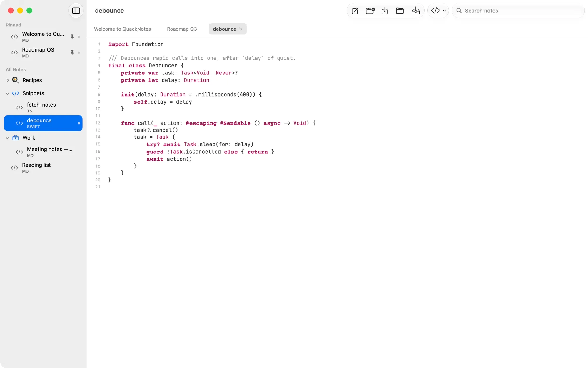Click the Pinned section header
Viewport: 588px width, 368px height.
[14, 25]
